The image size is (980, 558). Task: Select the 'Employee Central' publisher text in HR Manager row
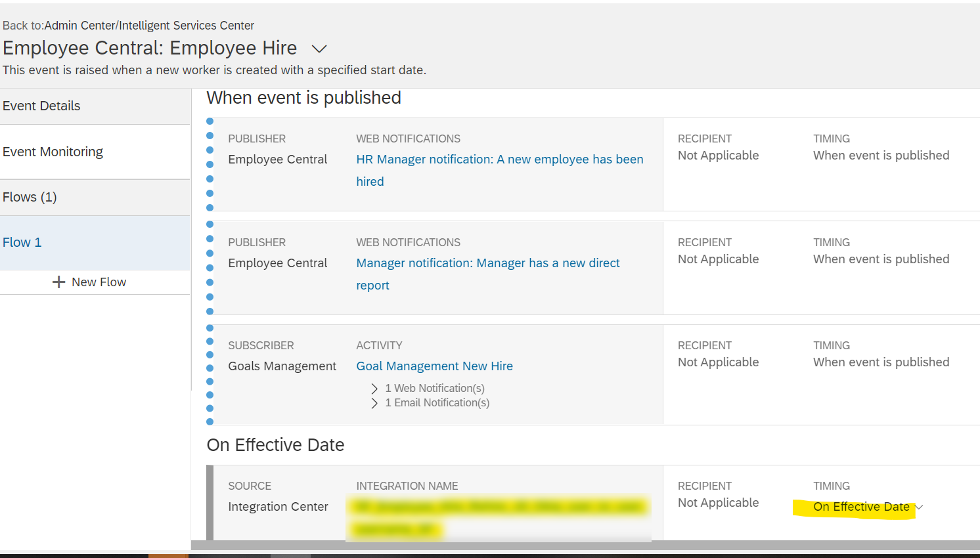point(277,160)
